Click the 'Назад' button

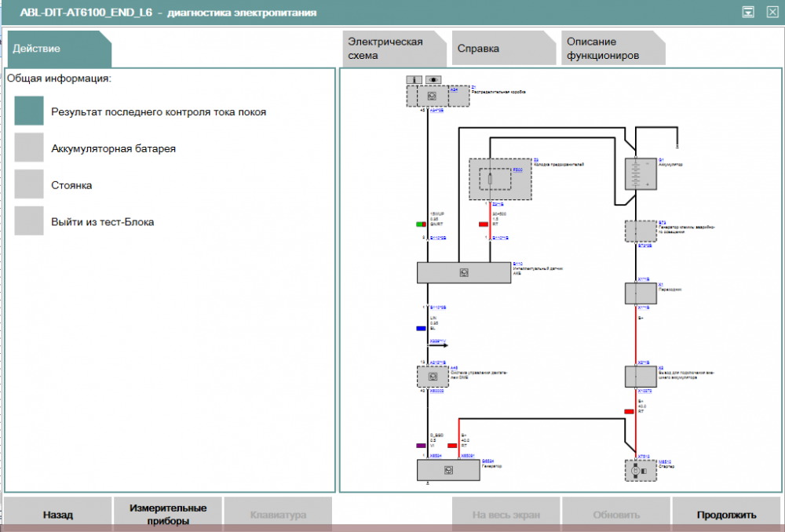pyautogui.click(x=58, y=515)
